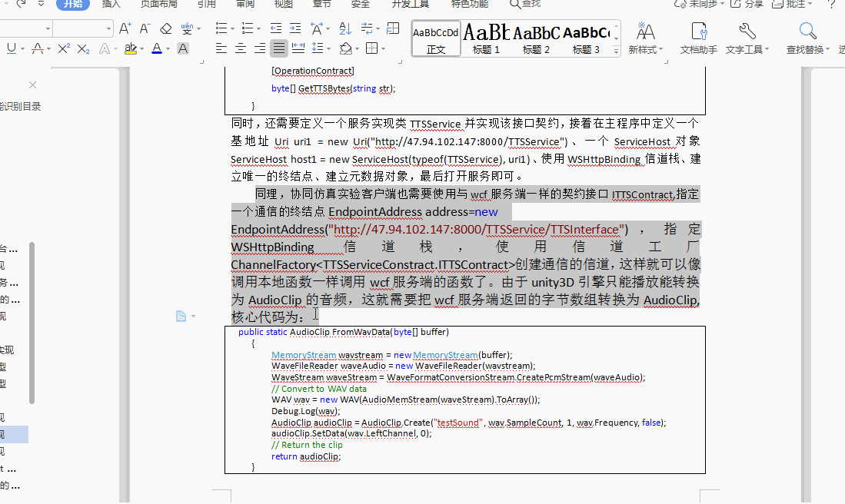Apply superscript formatting
Image resolution: width=845 pixels, height=504 pixels.
64,48
